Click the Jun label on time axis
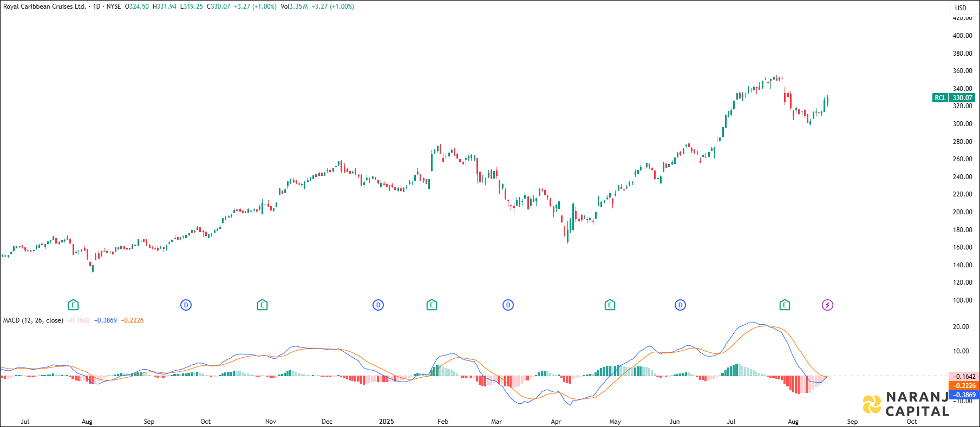This screenshot has width=980, height=427. coord(674,422)
